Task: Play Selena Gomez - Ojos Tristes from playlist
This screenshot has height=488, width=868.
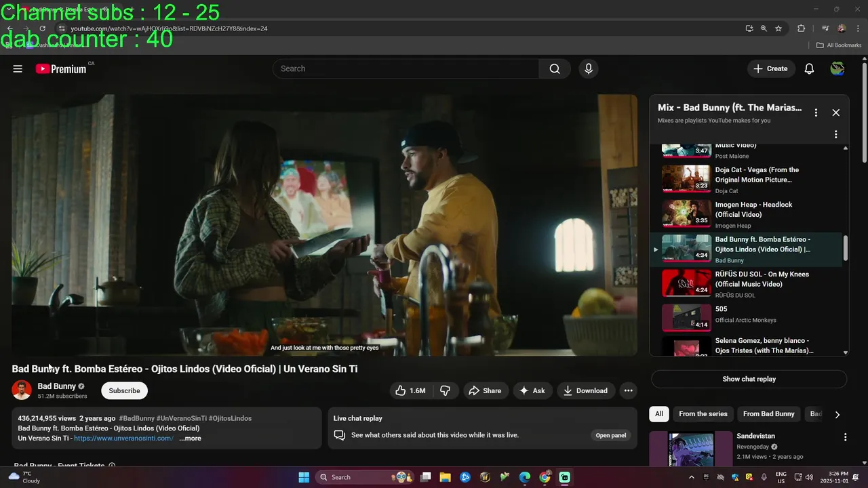Action: tap(746, 346)
